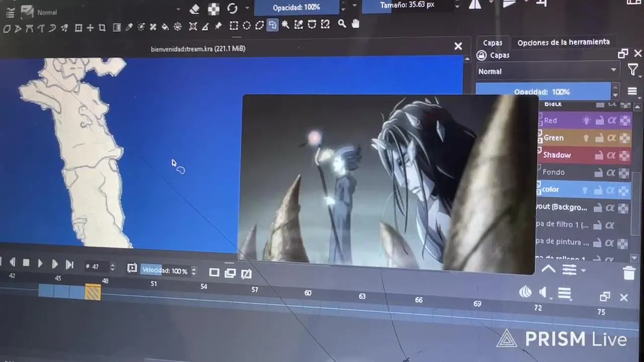
Task: Select the Pan hand tool
Action: (355, 24)
